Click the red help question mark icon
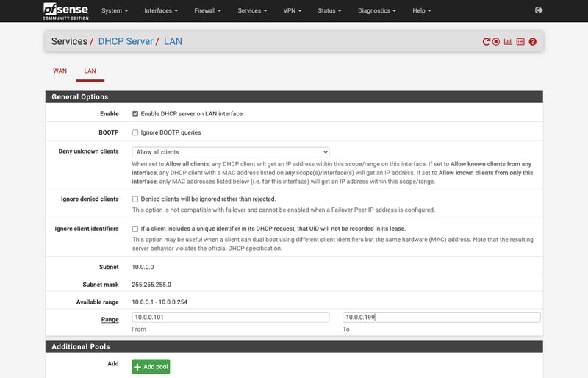This screenshot has height=378, width=588. pyautogui.click(x=533, y=42)
